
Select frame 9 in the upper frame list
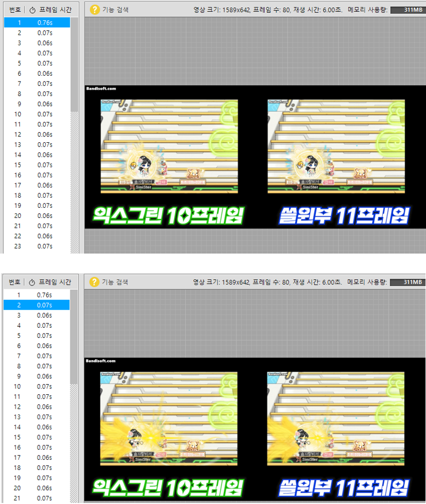click(x=37, y=104)
